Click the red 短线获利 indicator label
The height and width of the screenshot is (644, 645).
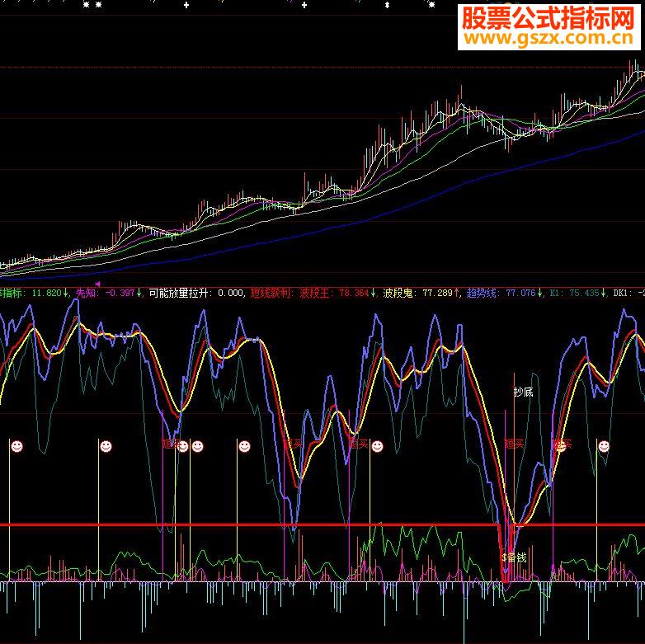(x=271, y=294)
